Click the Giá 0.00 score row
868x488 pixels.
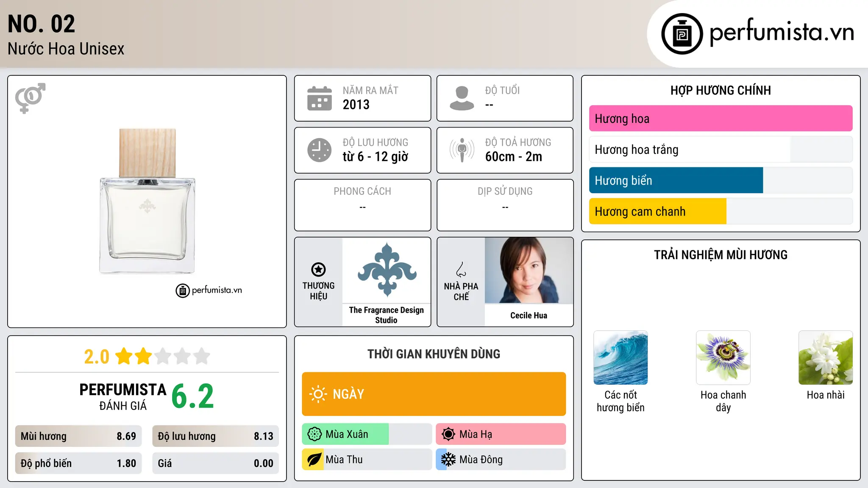pos(215,463)
